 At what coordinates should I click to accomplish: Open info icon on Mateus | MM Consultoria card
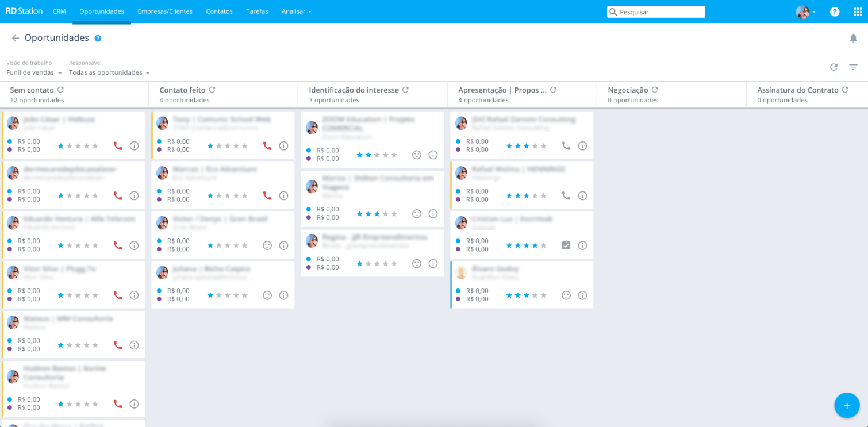(x=134, y=345)
